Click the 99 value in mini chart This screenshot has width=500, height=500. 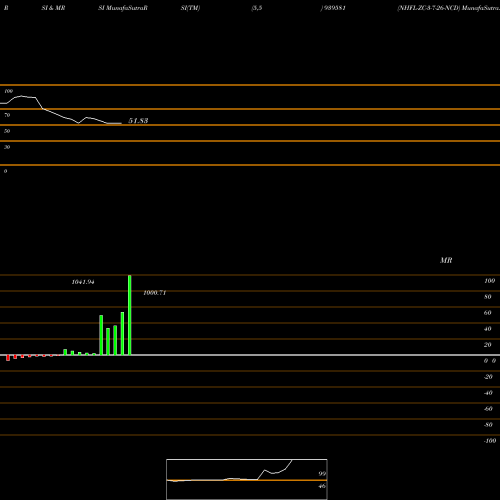pyautogui.click(x=322, y=474)
